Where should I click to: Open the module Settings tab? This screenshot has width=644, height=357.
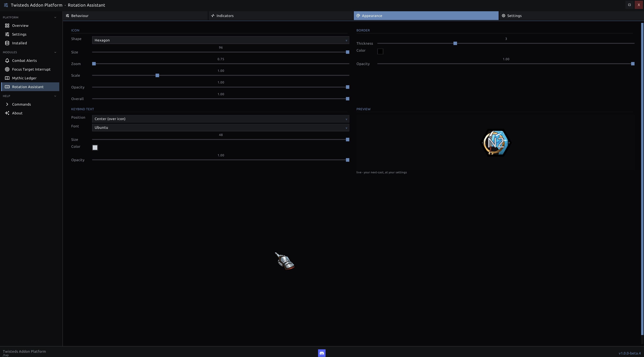click(x=571, y=16)
